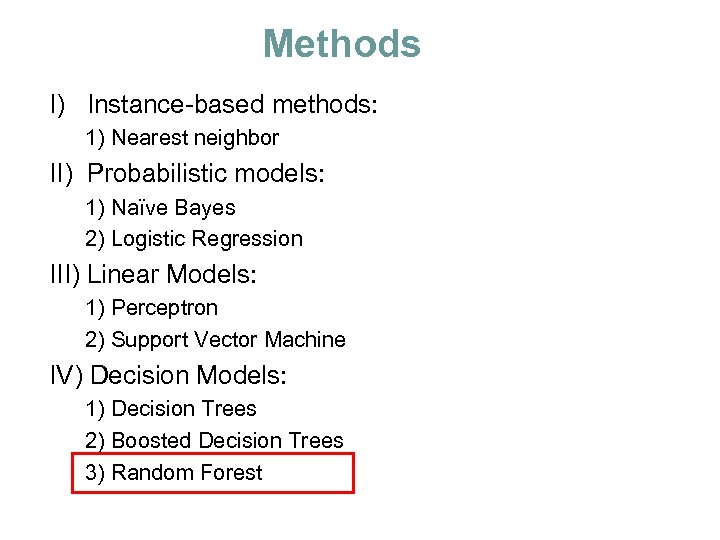Click the word 'Boosted' on the slide
The width and height of the screenshot is (720, 540).
[152, 441]
